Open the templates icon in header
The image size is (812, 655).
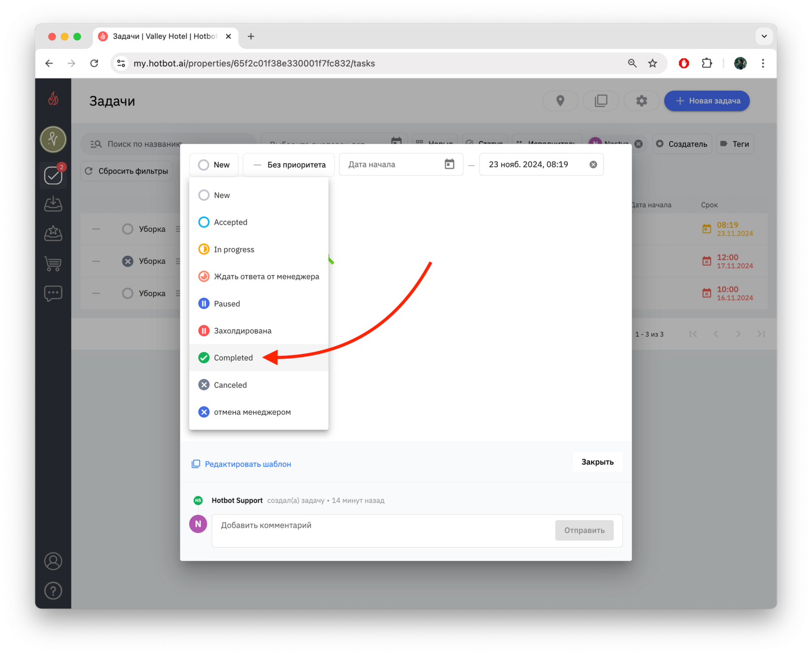(x=601, y=101)
